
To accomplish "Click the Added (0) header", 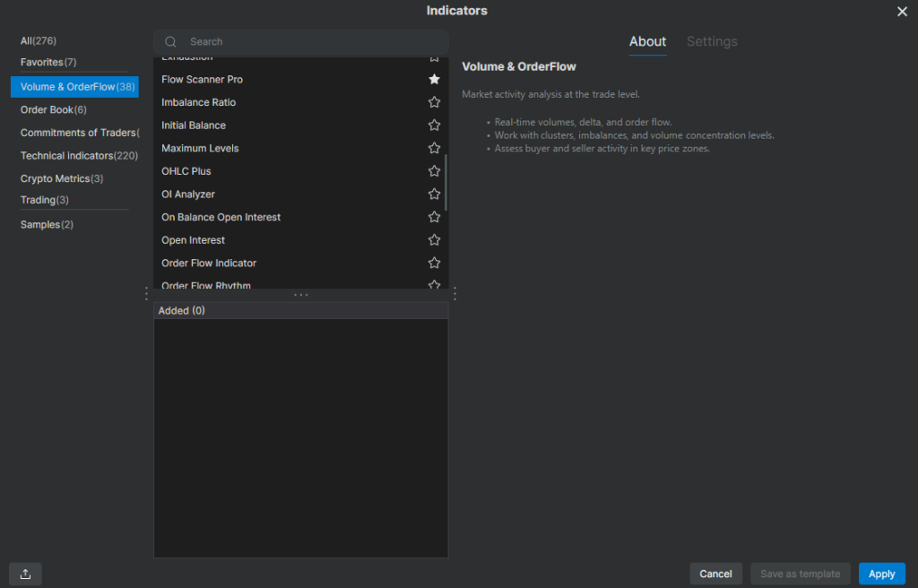I will 301,310.
